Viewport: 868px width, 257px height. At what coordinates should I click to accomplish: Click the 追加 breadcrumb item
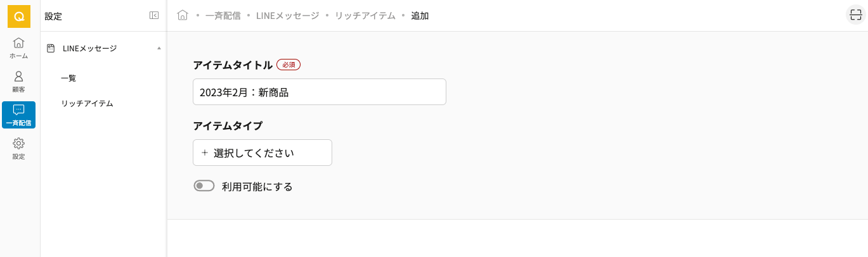(420, 16)
